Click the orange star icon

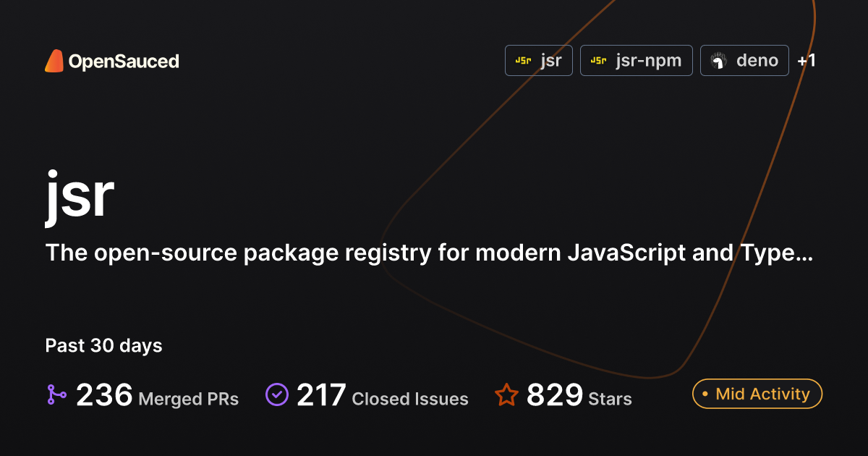(x=506, y=395)
